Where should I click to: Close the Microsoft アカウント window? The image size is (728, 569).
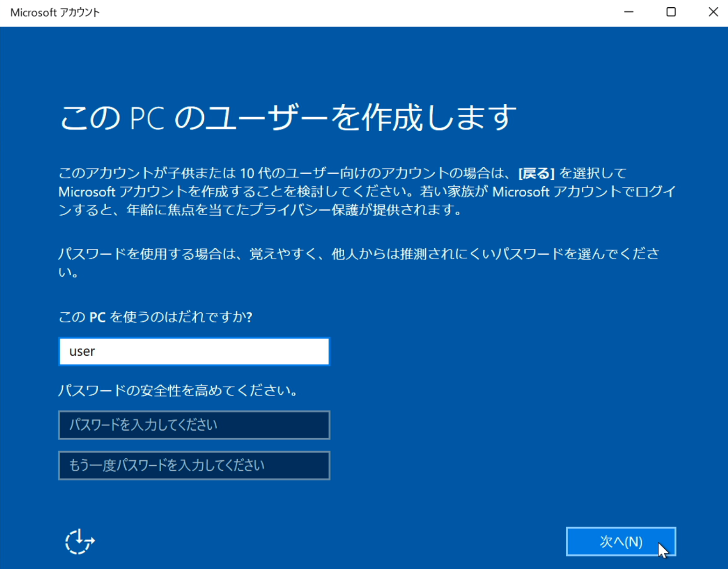(713, 12)
